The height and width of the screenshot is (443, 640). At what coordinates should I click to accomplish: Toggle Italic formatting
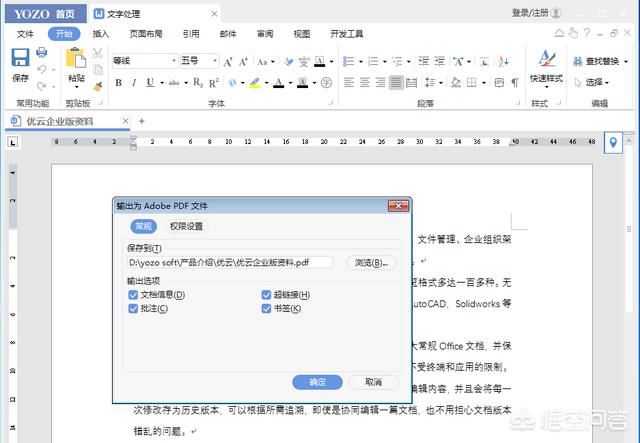134,83
